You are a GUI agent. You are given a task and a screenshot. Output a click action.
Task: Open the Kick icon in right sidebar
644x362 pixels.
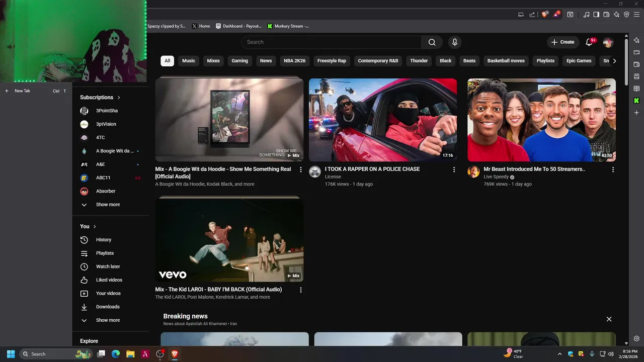coord(636,101)
